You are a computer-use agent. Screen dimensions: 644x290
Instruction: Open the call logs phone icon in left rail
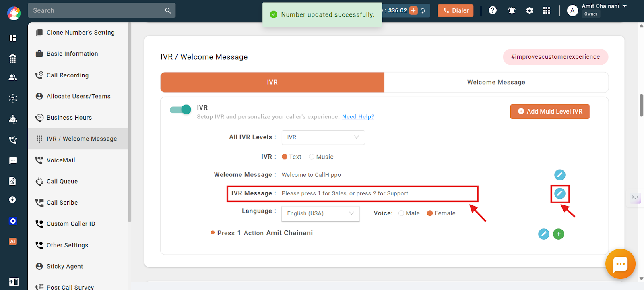click(13, 140)
